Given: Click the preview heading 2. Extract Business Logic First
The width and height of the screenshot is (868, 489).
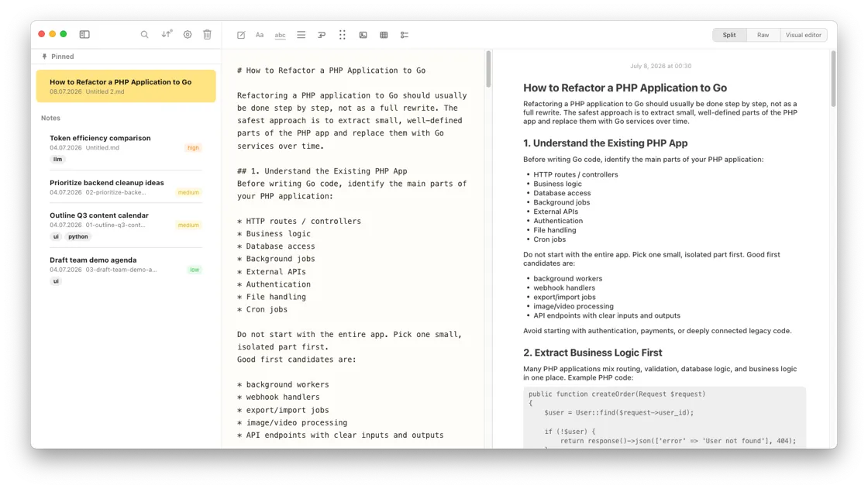Looking at the screenshot, I should 592,353.
